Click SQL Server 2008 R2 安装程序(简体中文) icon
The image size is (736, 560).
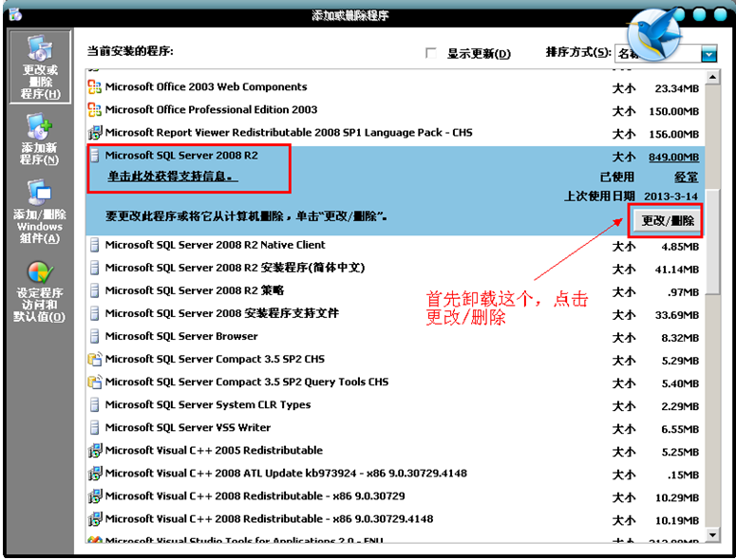pyautogui.click(x=94, y=268)
